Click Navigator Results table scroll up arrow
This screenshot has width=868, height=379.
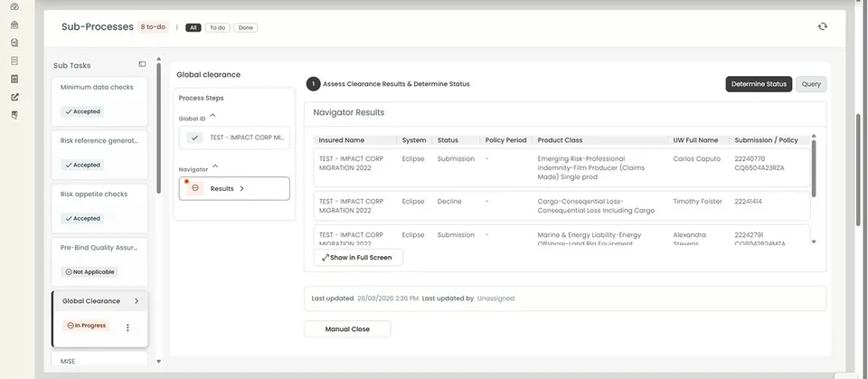pyautogui.click(x=814, y=136)
